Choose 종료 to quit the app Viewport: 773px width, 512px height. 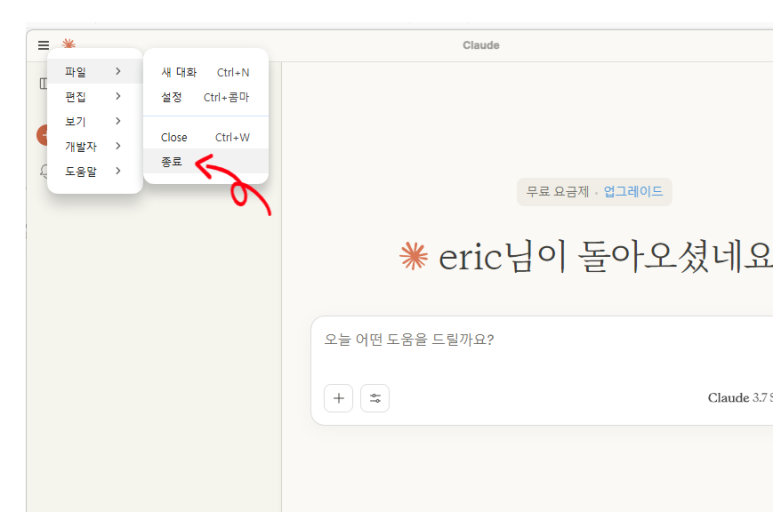pyautogui.click(x=206, y=162)
